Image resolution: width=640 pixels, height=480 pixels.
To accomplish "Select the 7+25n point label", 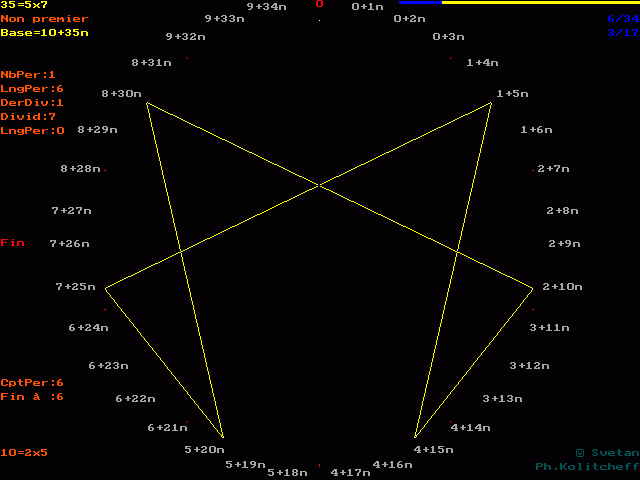I will (75, 287).
